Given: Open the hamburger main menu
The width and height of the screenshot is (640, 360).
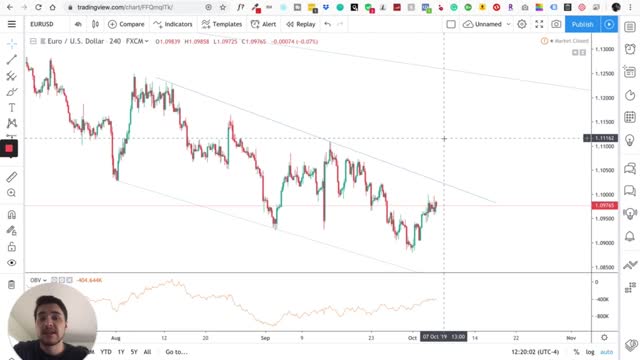Looking at the screenshot, I should pyautogui.click(x=12, y=24).
